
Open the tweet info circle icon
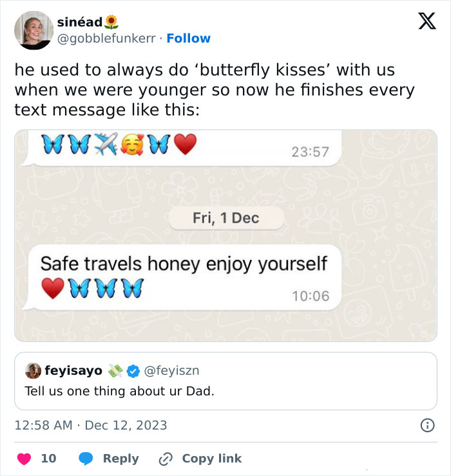427,425
